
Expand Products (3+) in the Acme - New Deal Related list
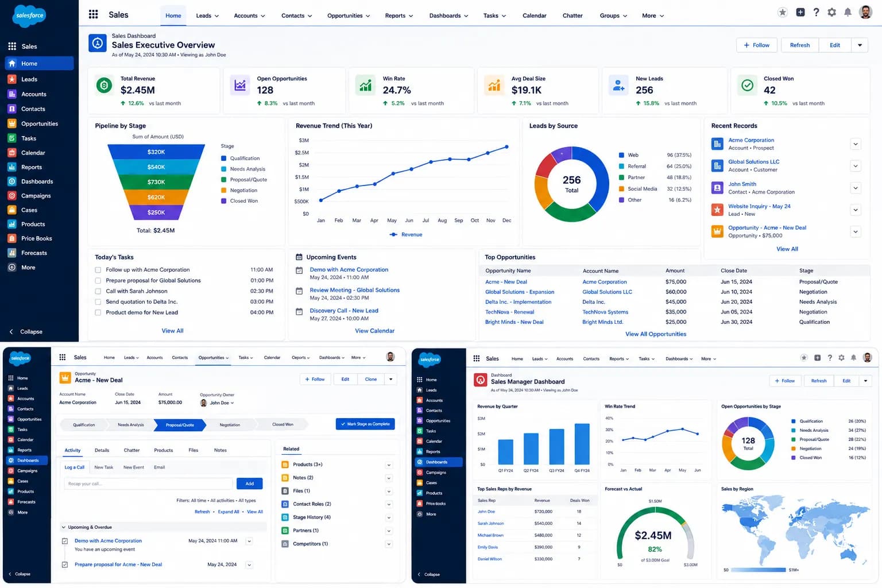(389, 465)
